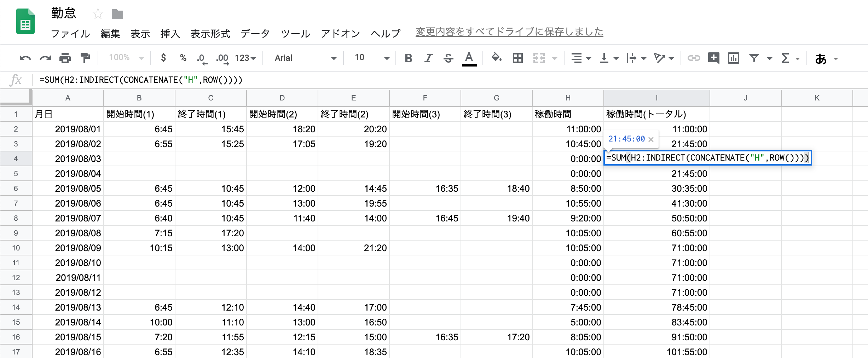Decrease decimal places (.0 icon)

coord(202,58)
